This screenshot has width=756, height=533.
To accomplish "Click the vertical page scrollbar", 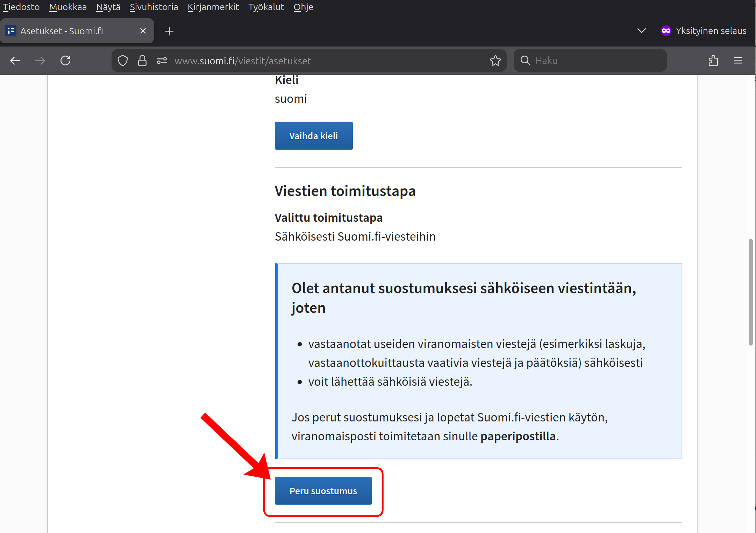I will [x=750, y=292].
